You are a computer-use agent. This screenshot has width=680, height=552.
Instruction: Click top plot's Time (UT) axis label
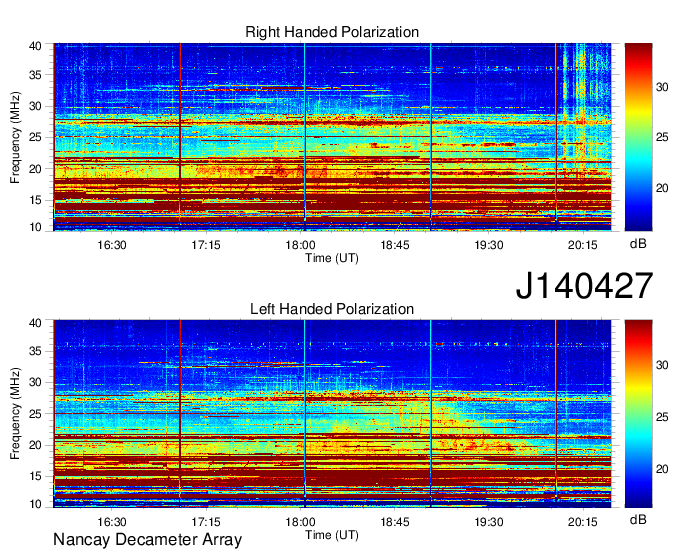tap(332, 258)
